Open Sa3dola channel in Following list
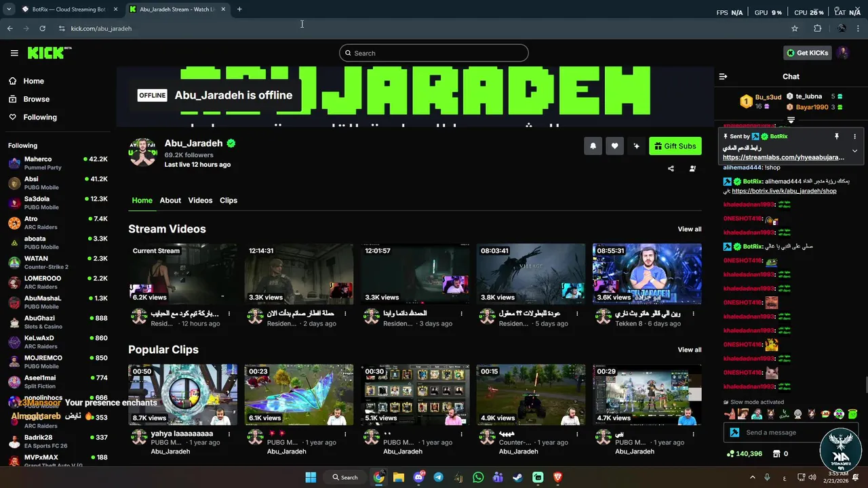 point(58,203)
